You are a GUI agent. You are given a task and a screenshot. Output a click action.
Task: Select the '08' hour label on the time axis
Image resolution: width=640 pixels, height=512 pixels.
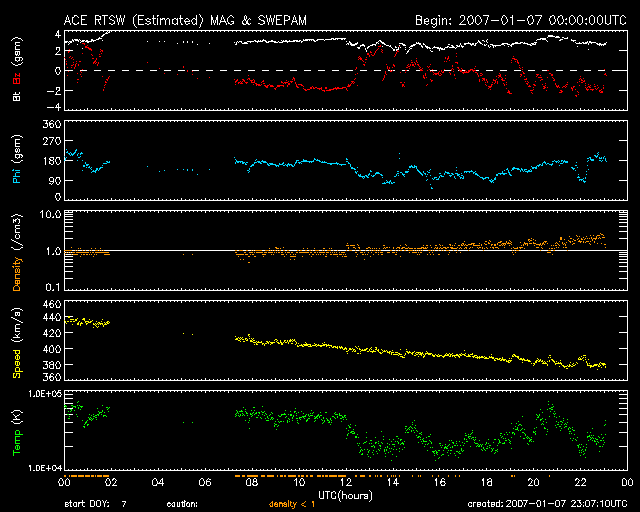click(x=252, y=482)
